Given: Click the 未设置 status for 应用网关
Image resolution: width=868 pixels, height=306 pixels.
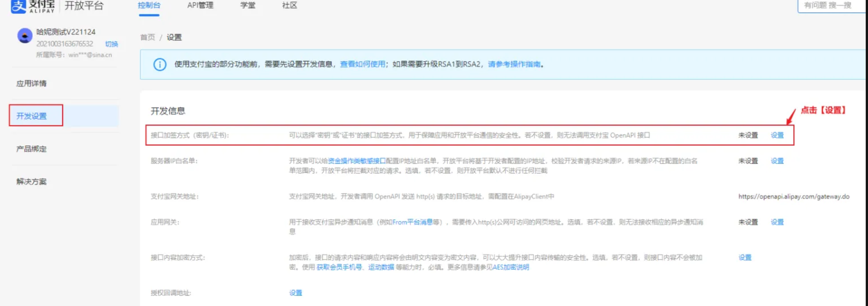Looking at the screenshot, I should pos(748,222).
